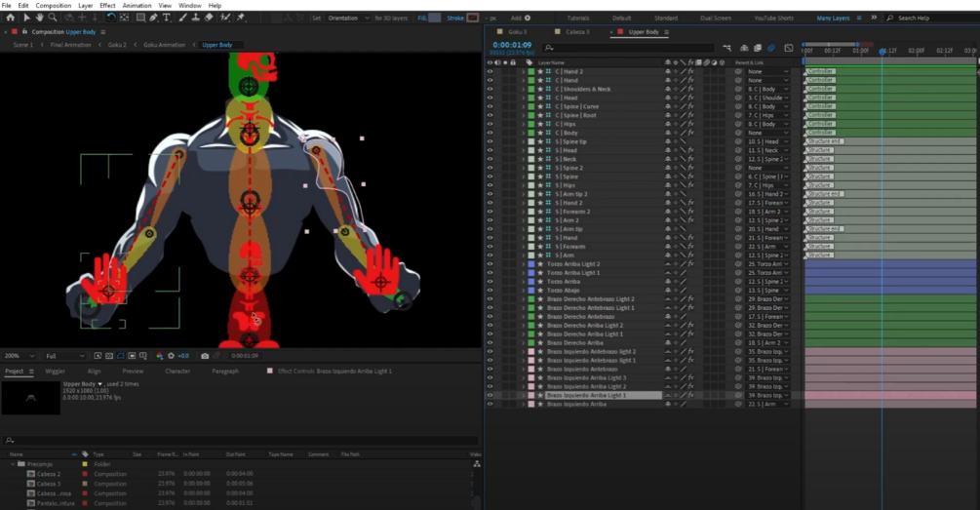This screenshot has height=510, width=980.
Task: Toggle the motion blur icon in timeline header
Action: 771,48
